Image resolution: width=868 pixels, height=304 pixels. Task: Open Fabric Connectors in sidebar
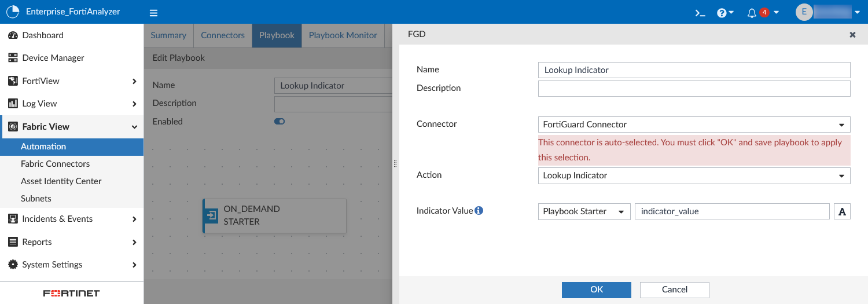point(56,164)
